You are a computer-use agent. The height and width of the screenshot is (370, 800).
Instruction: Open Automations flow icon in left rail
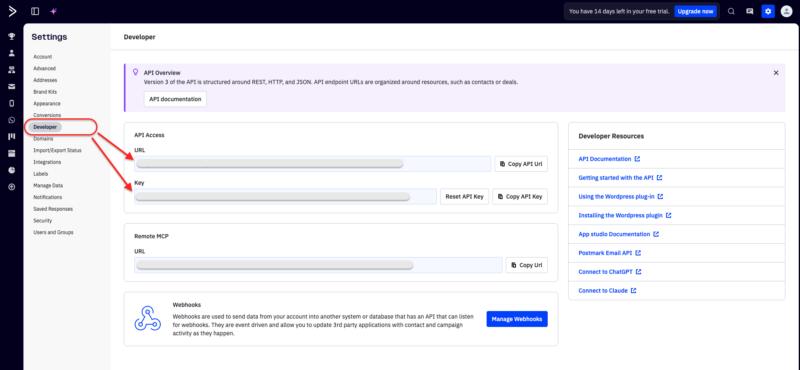(x=12, y=70)
